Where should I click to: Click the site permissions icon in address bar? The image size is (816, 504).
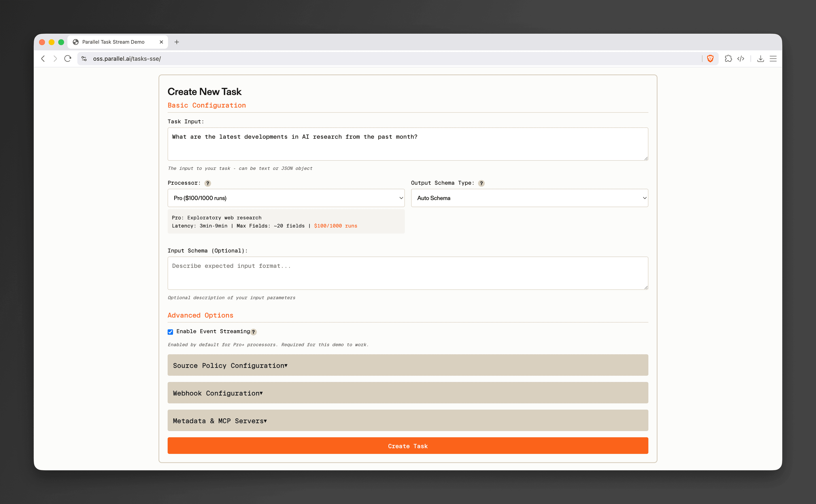pos(84,58)
